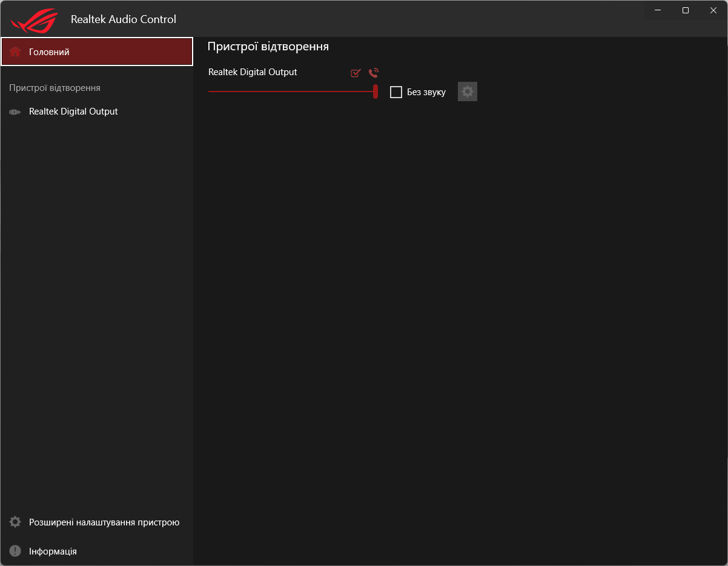Click the Пристрої відтворення heading

268,47
